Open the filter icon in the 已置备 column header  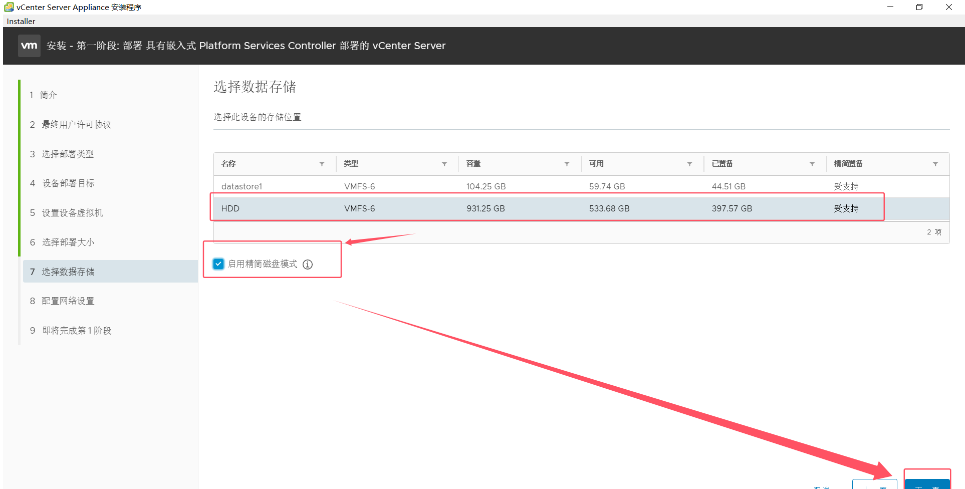(812, 164)
